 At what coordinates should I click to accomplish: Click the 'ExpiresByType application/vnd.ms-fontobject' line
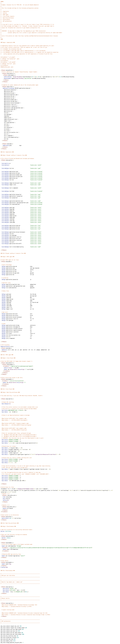pos(22,232)
